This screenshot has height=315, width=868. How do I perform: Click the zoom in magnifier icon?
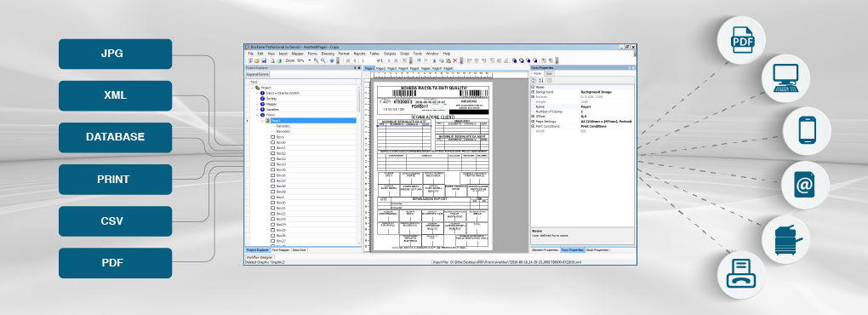(x=316, y=60)
